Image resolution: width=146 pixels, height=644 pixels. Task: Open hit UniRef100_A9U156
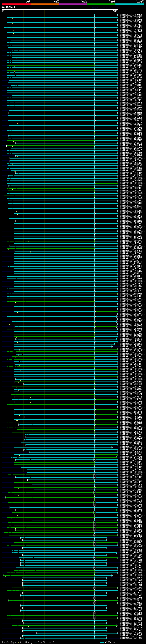point(131,20)
